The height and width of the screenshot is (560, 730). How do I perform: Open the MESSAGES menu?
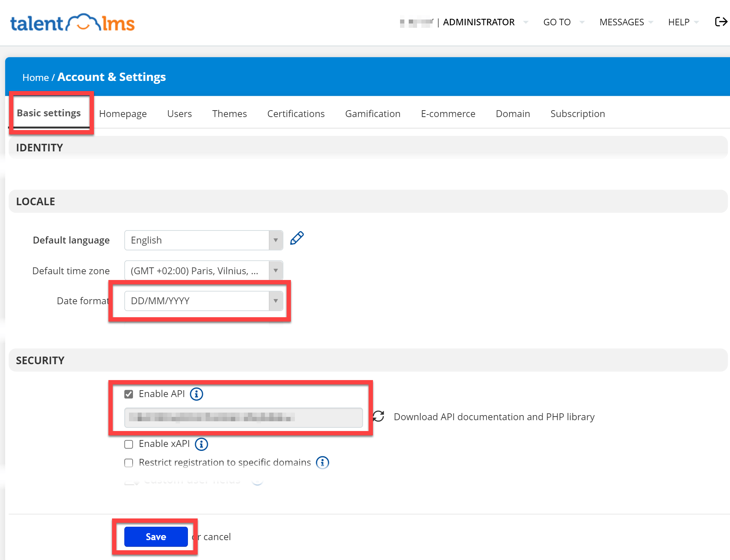pos(626,22)
